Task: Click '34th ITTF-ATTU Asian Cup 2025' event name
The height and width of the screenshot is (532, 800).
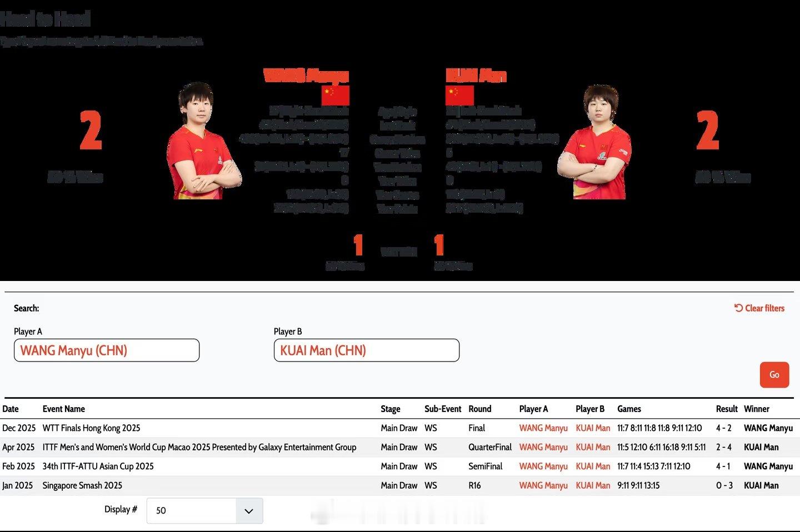Action: 98,466
